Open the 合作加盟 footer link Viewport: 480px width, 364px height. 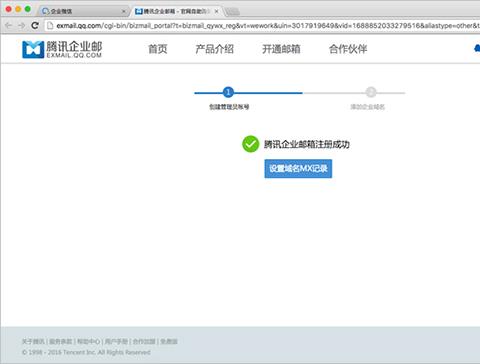[144, 341]
